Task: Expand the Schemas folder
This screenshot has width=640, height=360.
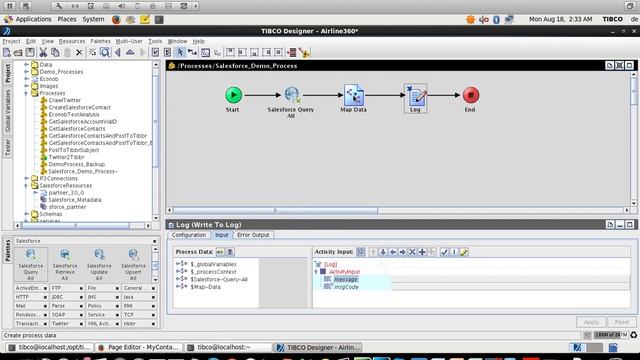Action: (x=27, y=214)
